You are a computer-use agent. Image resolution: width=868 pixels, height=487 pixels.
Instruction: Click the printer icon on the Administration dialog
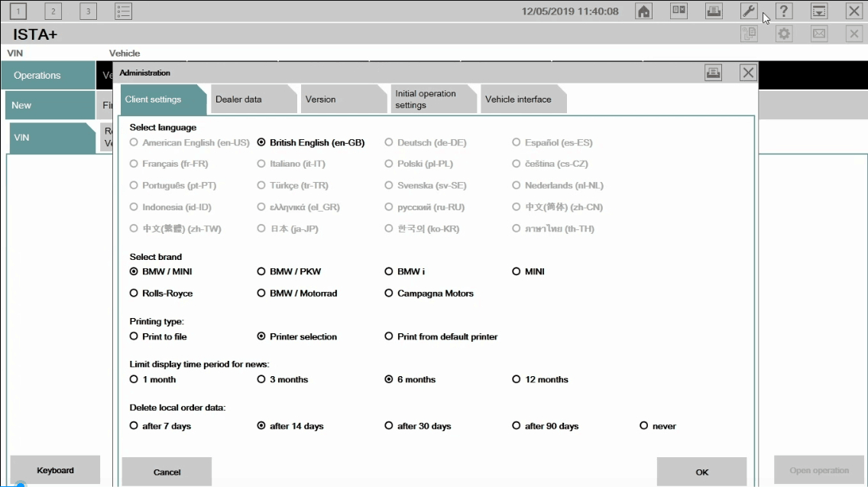click(714, 72)
